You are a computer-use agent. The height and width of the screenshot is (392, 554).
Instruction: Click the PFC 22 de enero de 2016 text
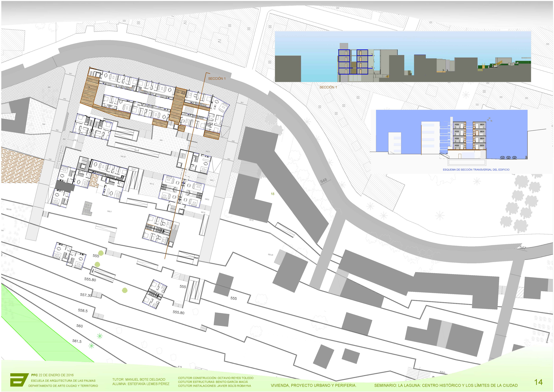point(52,375)
